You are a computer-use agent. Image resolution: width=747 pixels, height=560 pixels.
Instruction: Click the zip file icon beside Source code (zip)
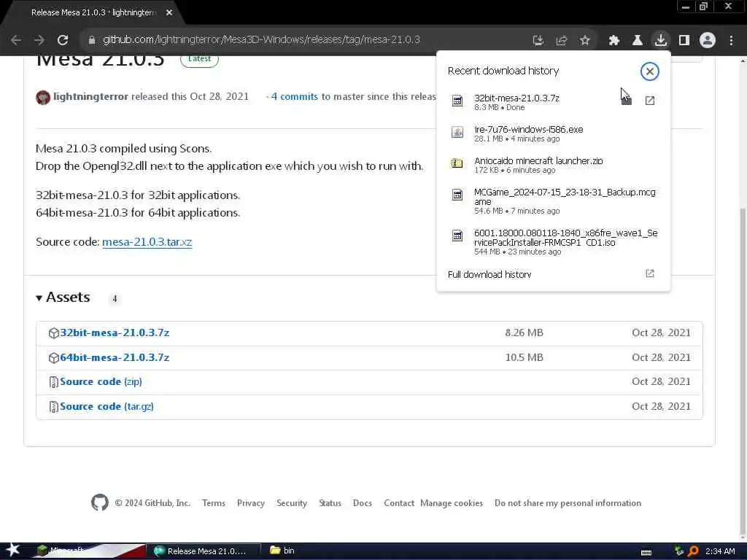pos(54,382)
